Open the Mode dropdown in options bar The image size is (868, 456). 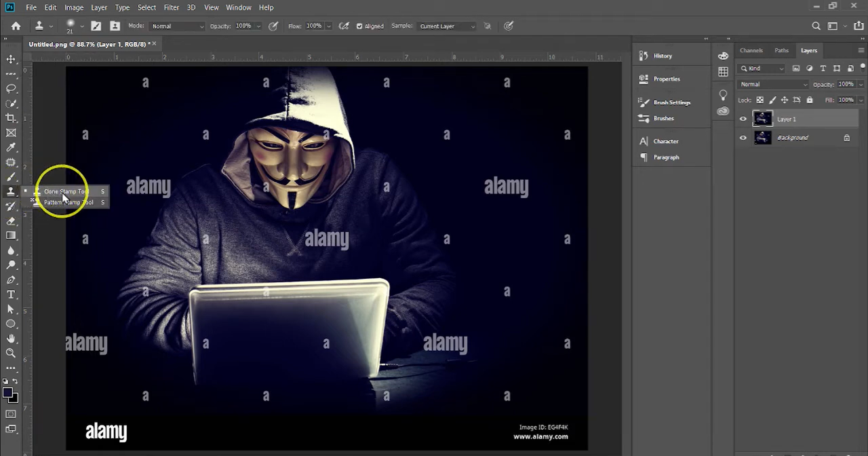pos(177,26)
